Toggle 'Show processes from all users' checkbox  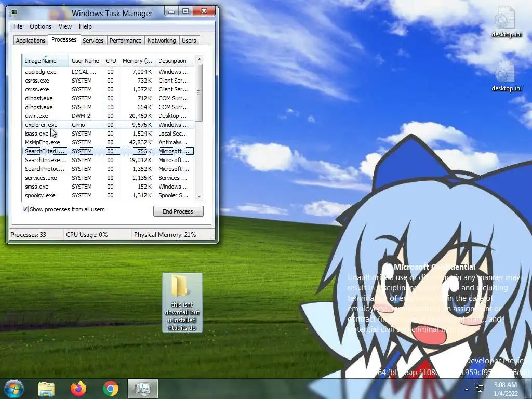click(25, 209)
